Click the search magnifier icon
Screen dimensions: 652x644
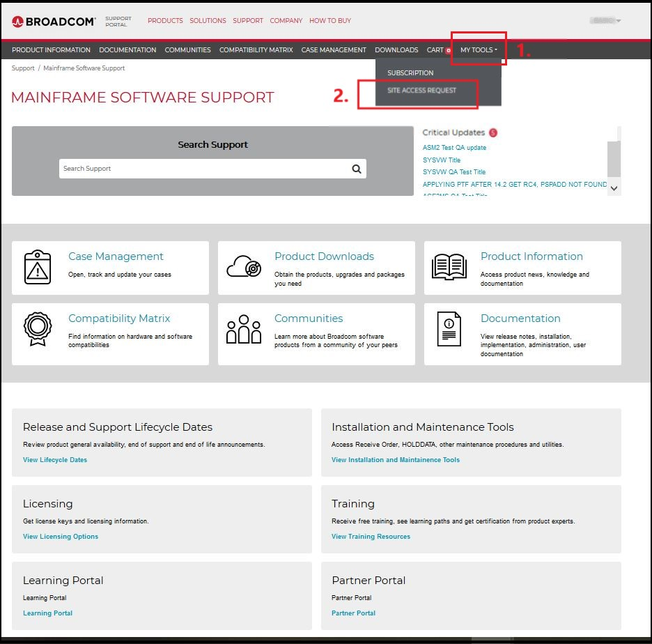(x=356, y=169)
